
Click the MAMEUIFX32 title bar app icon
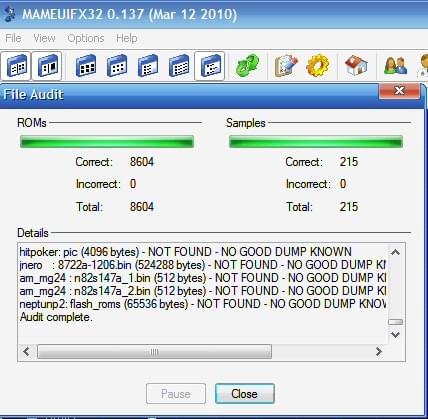coord(11,15)
